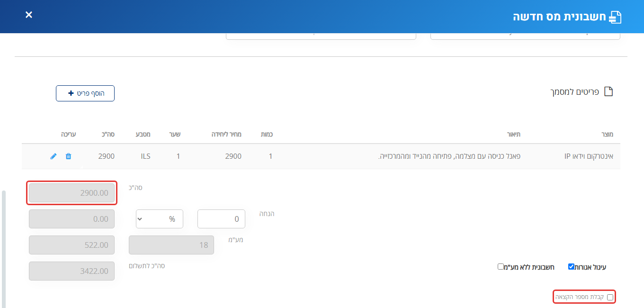644x308 pixels.
Task: Click the invoice document icon in header
Action: (615, 17)
